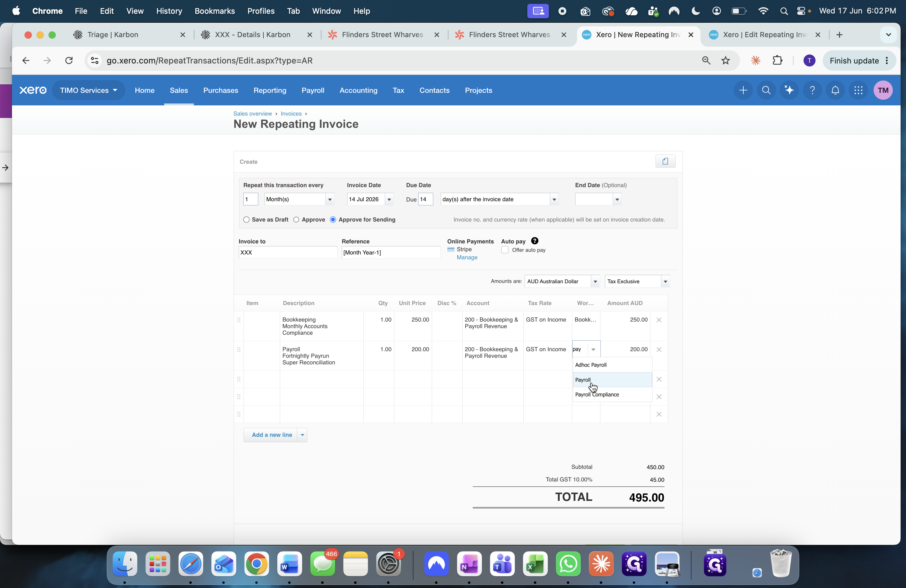Choose Payroll Compliance from the dropdown list
This screenshot has width=906, height=588.
[x=612, y=394]
